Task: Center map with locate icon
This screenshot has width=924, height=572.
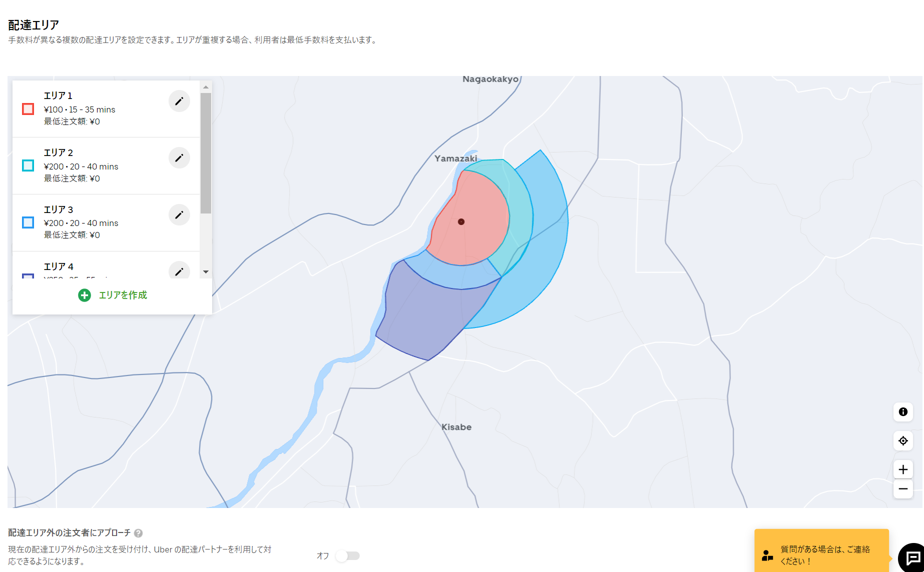Action: [x=903, y=441]
